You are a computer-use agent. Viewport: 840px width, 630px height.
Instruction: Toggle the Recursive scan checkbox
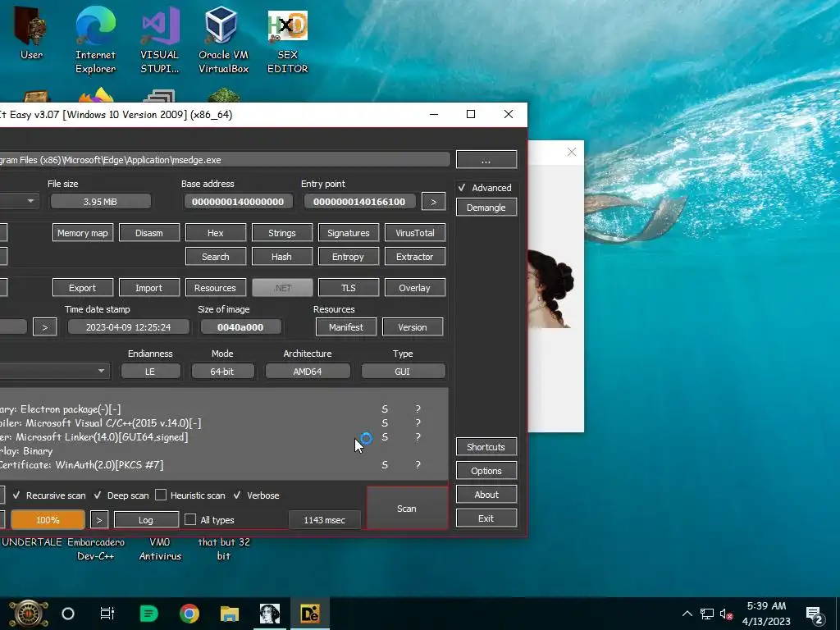point(16,495)
